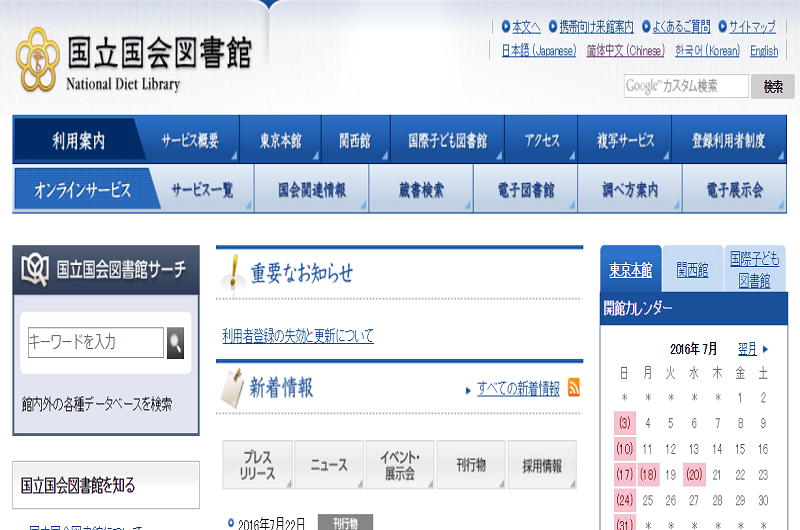Click the arrow icon before 本文へ

click(x=506, y=27)
